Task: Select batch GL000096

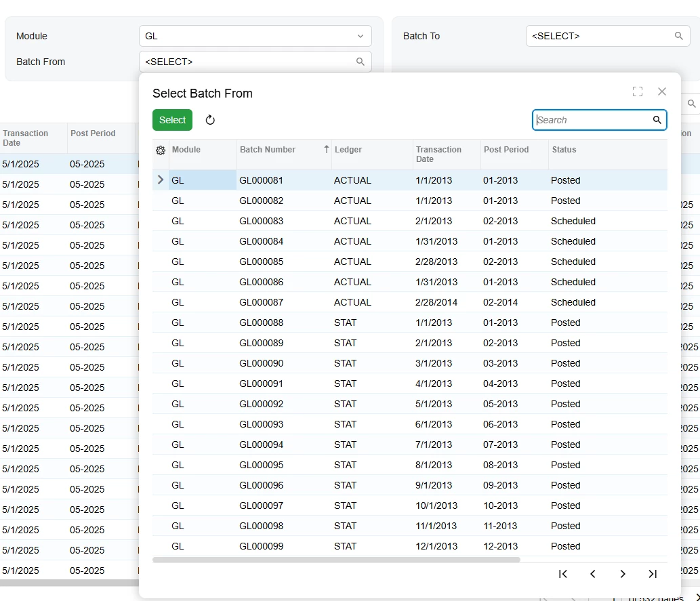Action: tap(410, 485)
